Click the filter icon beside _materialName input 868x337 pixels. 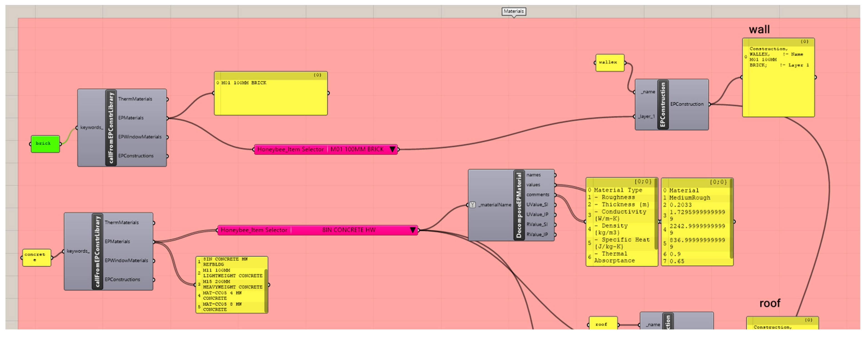click(473, 205)
